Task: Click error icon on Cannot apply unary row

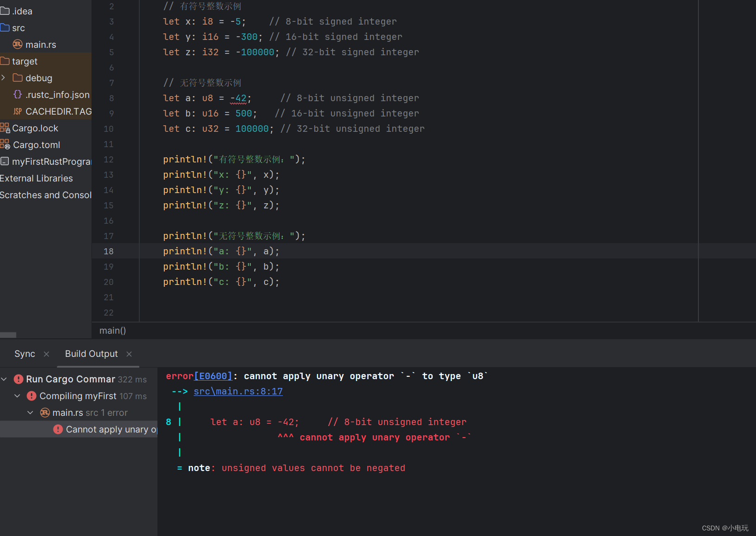Action: pos(58,429)
